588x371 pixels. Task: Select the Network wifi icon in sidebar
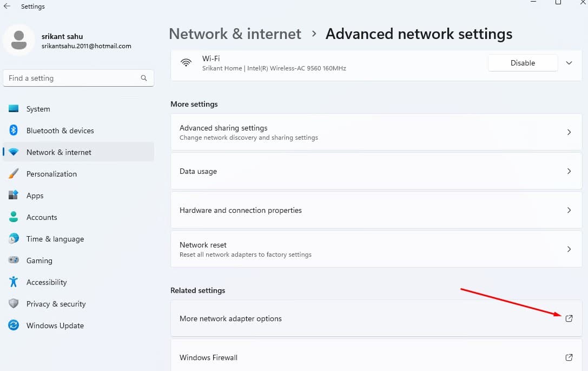[14, 152]
